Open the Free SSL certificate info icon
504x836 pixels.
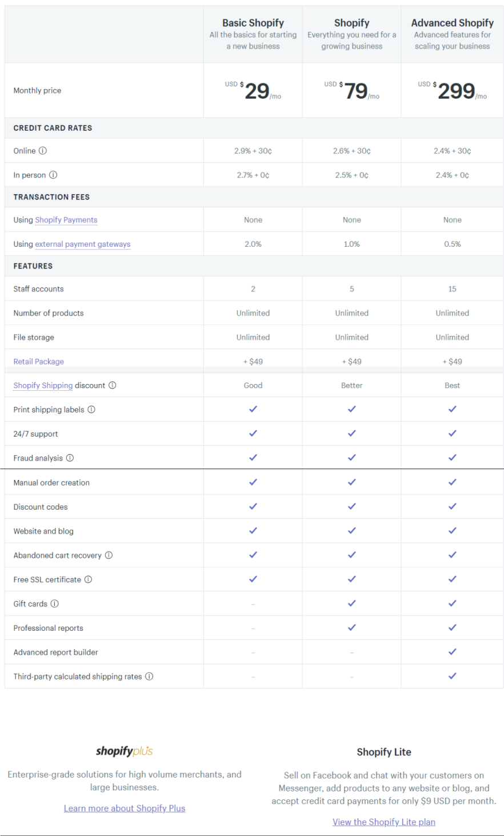click(88, 579)
